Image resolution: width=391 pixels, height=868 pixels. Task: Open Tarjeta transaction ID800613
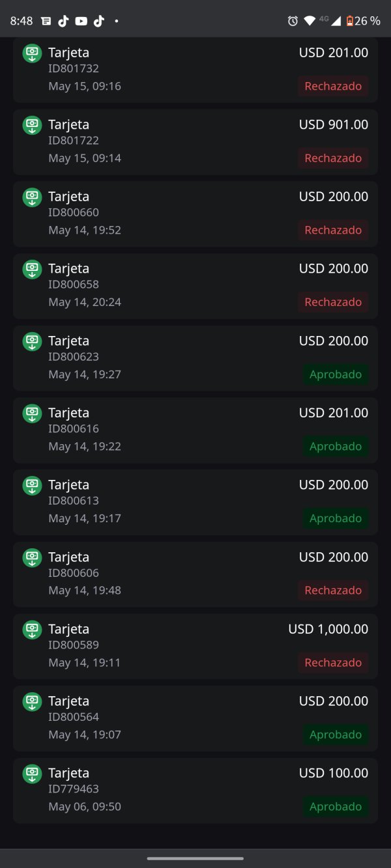(x=195, y=502)
